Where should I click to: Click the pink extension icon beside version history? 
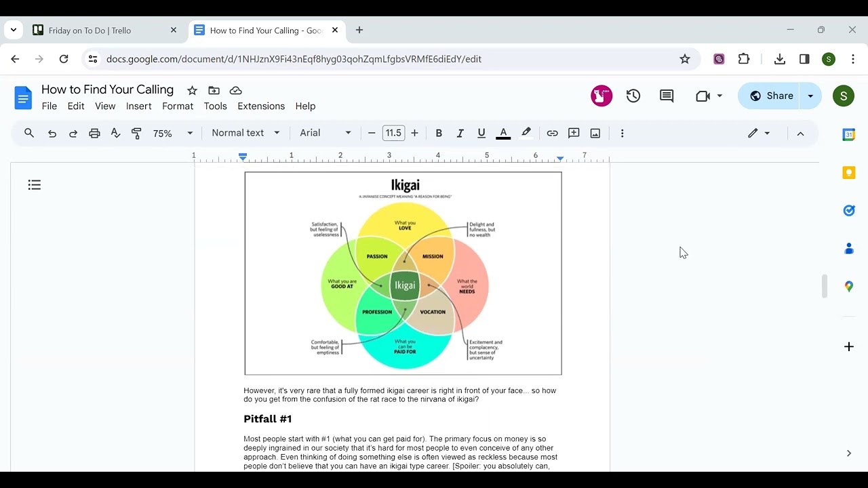(601, 96)
